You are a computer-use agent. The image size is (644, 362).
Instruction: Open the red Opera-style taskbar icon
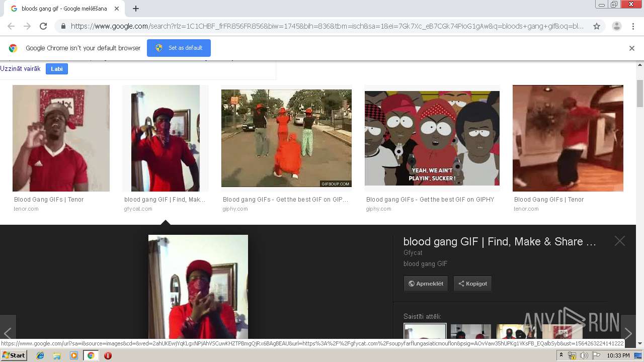tap(108, 355)
